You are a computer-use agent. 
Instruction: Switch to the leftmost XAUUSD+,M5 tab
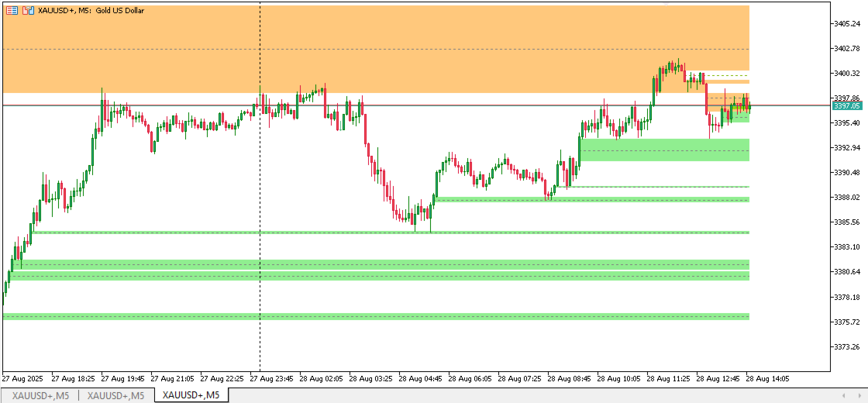[41, 395]
